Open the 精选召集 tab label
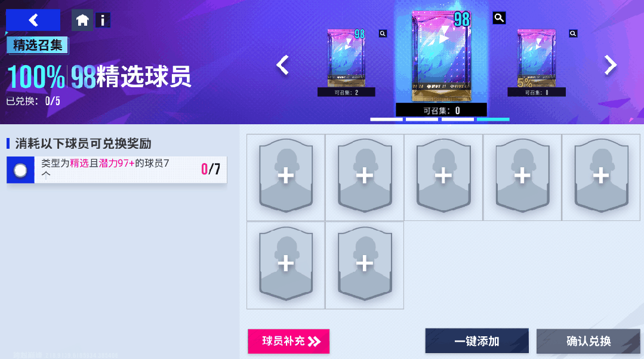Image resolution: width=644 pixels, height=359 pixels. tap(38, 45)
